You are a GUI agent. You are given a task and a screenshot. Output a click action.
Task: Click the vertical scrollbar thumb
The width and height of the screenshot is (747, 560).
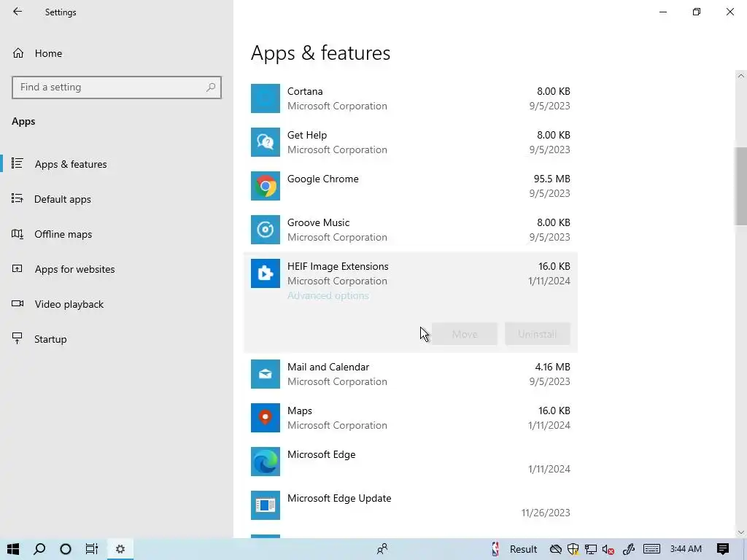click(x=741, y=186)
